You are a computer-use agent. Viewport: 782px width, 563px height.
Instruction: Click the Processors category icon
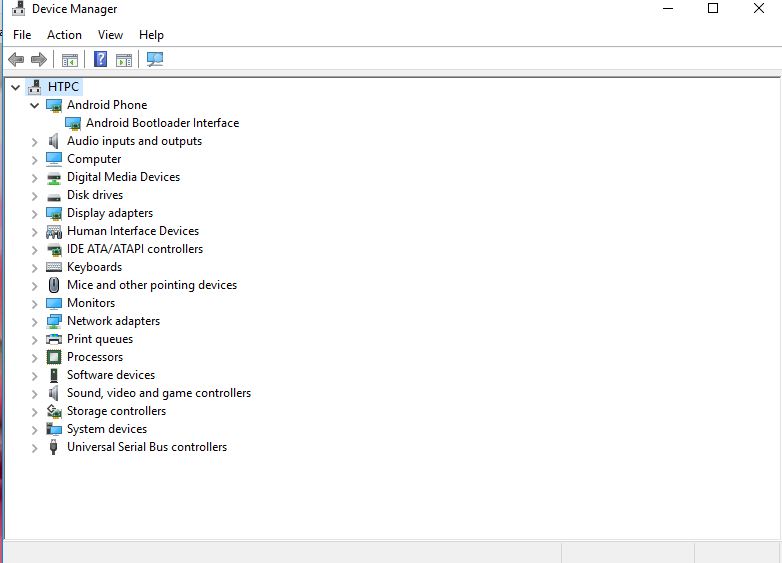pos(54,357)
